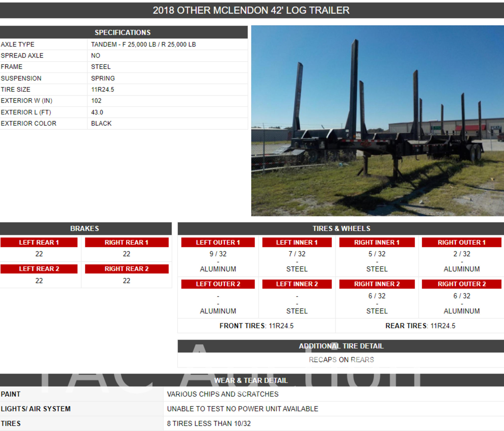This screenshot has height=431, width=504.
Task: Click the STEEL frame value
Action: click(x=101, y=67)
